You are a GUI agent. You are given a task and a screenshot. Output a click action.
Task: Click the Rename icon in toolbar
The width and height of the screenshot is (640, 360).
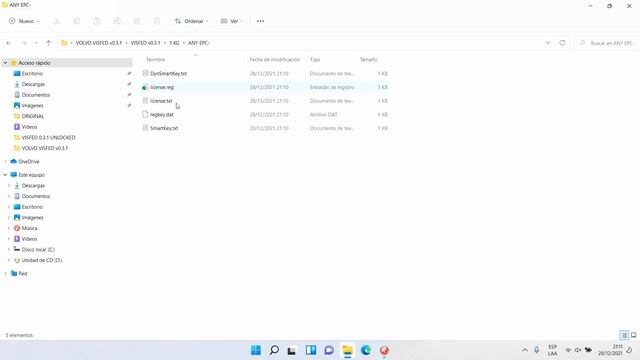click(x=117, y=21)
